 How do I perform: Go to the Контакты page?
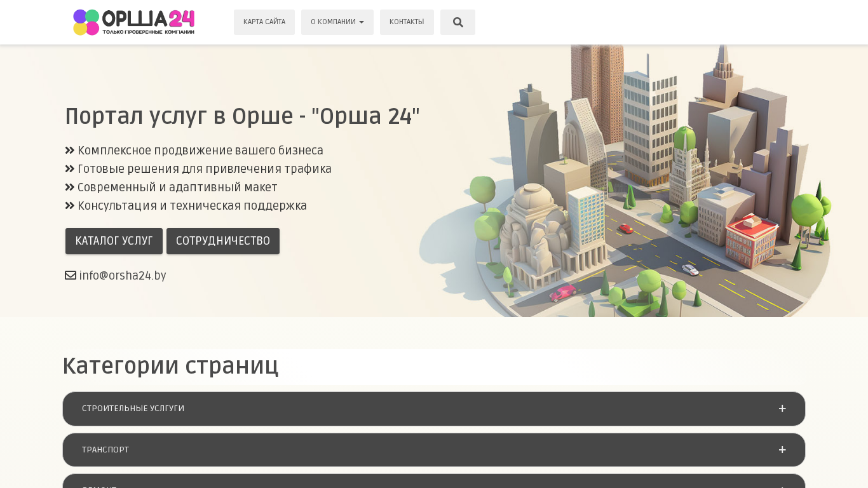[x=407, y=22]
